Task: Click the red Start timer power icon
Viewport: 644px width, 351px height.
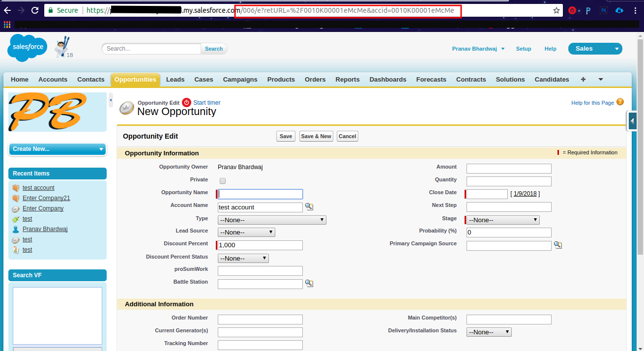Action: pos(186,103)
